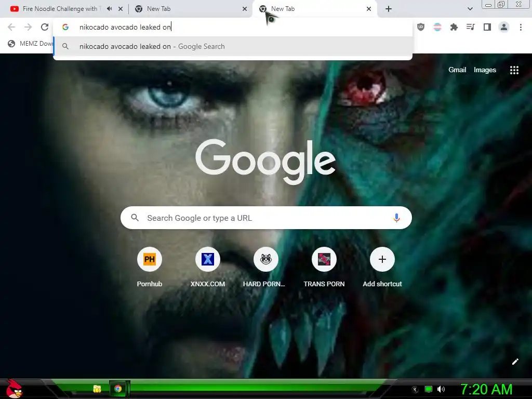Image resolution: width=532 pixels, height=399 pixels.
Task: Customize this page with pencil icon
Action: point(515,362)
